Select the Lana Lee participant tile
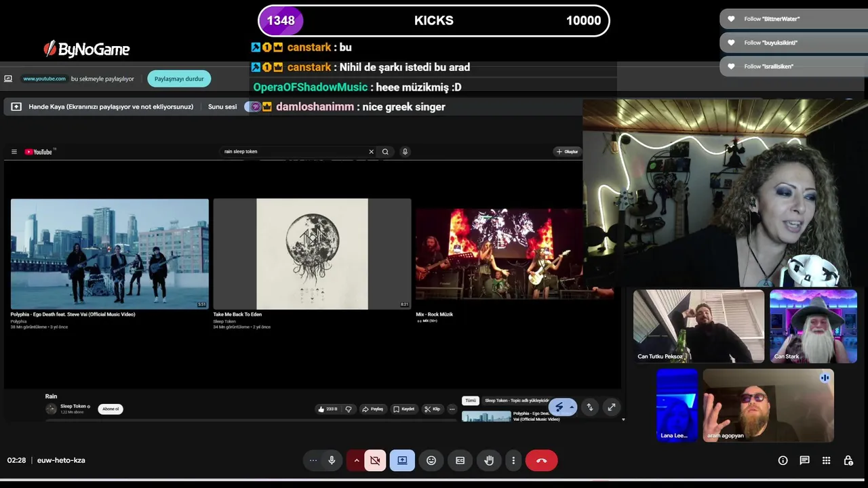This screenshot has width=868, height=488. [x=677, y=405]
